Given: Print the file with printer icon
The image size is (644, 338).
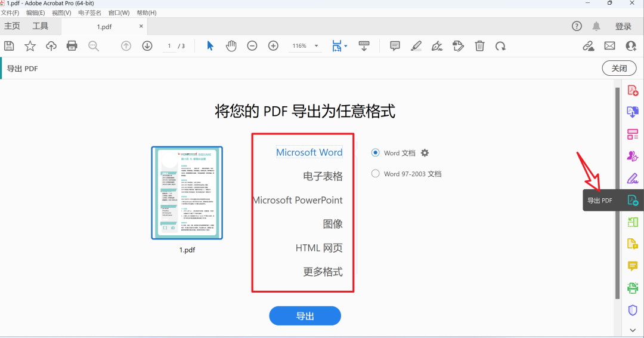Looking at the screenshot, I should (72, 46).
